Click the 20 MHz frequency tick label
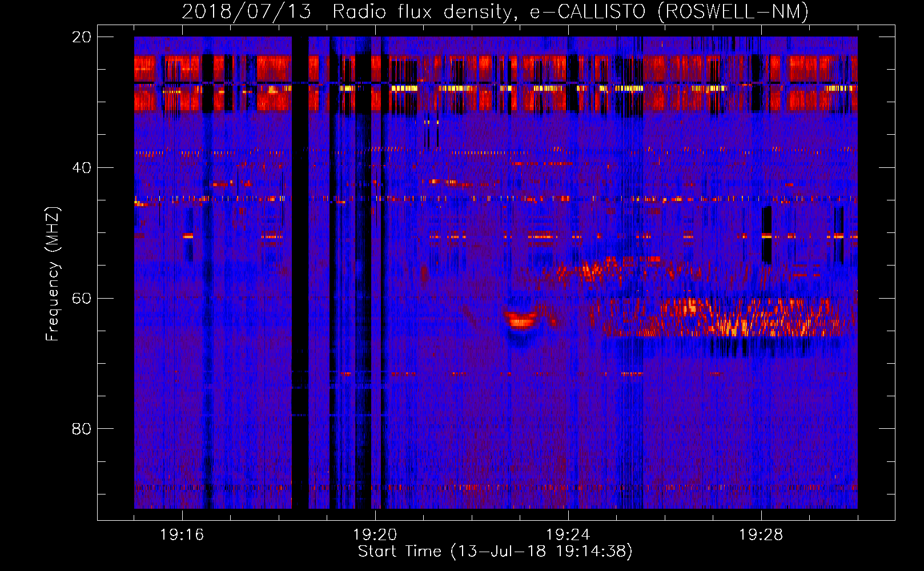924x571 pixels. pyautogui.click(x=81, y=37)
